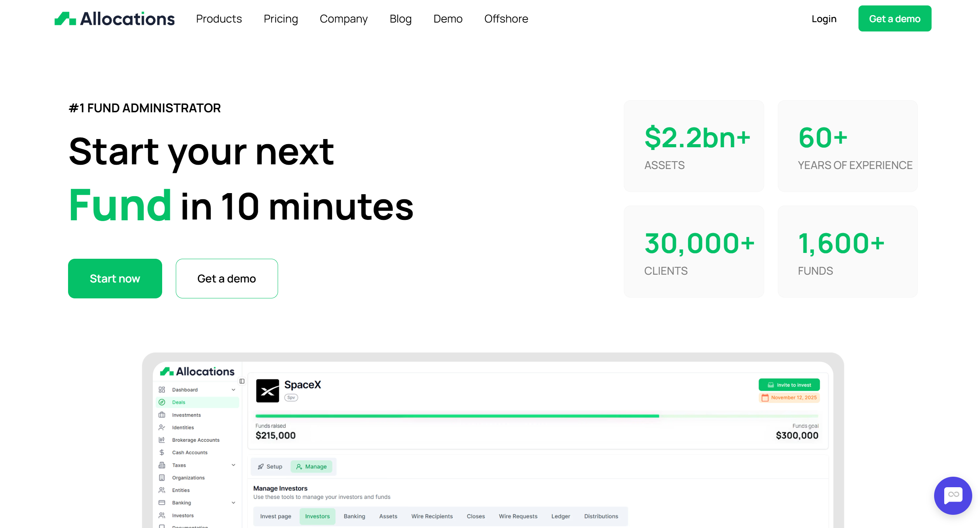
Task: Click the calendar icon beside November date
Action: 765,397
